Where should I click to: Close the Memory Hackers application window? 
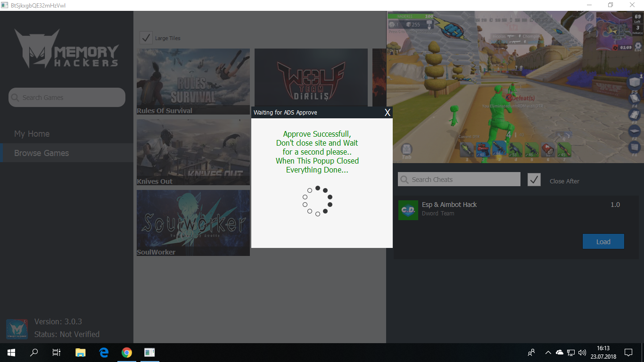633,5
